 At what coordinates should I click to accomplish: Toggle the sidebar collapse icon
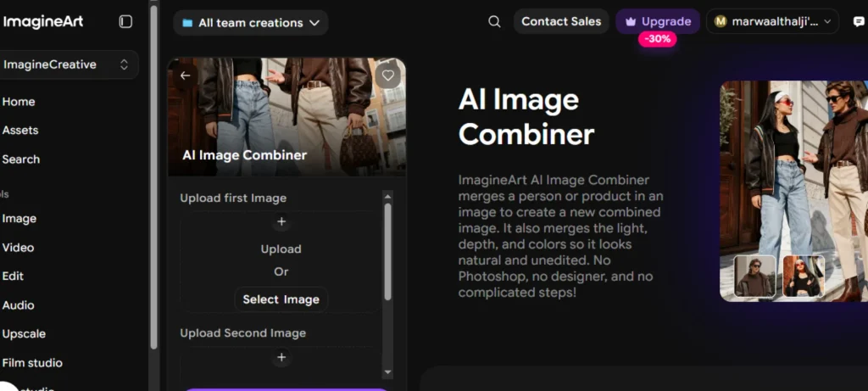(x=125, y=21)
